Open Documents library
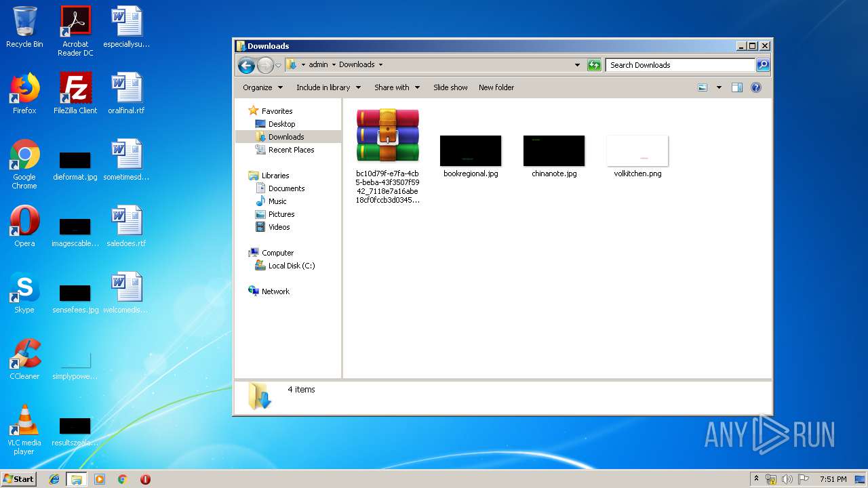Screen dimensions: 868x488 [x=280, y=188]
